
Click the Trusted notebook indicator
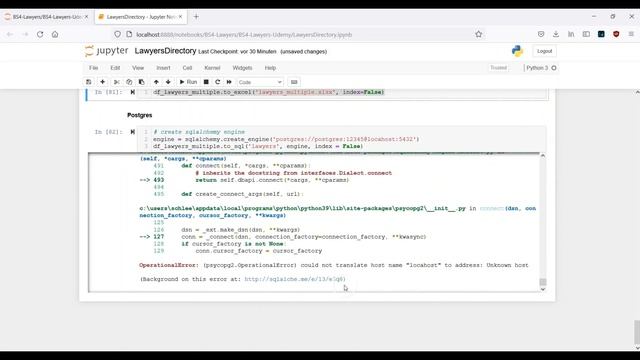point(498,68)
